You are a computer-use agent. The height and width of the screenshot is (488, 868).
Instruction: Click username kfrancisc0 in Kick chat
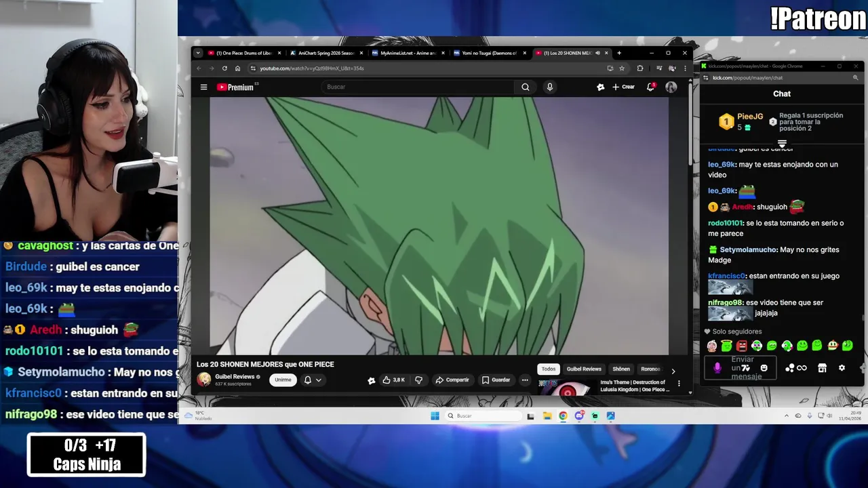(x=726, y=276)
